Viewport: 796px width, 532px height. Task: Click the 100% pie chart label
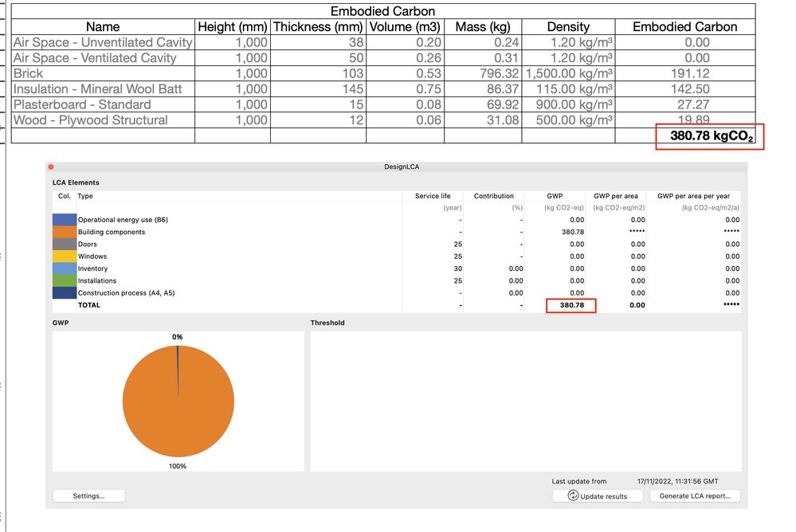pos(178,466)
